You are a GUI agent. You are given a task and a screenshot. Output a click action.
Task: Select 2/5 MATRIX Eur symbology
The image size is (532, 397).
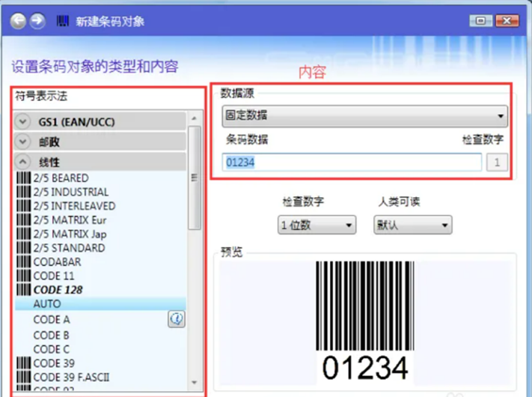(70, 219)
